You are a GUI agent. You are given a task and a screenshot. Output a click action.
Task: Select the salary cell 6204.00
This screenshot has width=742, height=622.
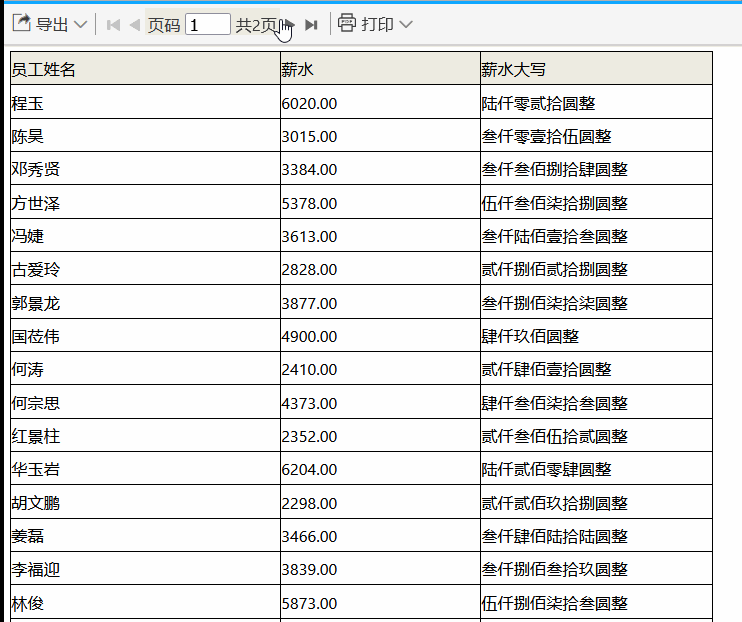380,469
